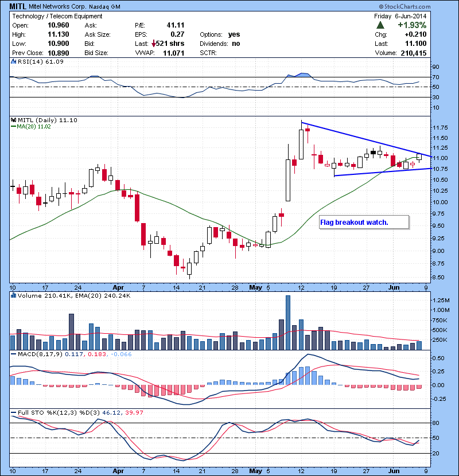459x476 pixels.
Task: Select the VWAP value 11.071
Action: [174, 53]
